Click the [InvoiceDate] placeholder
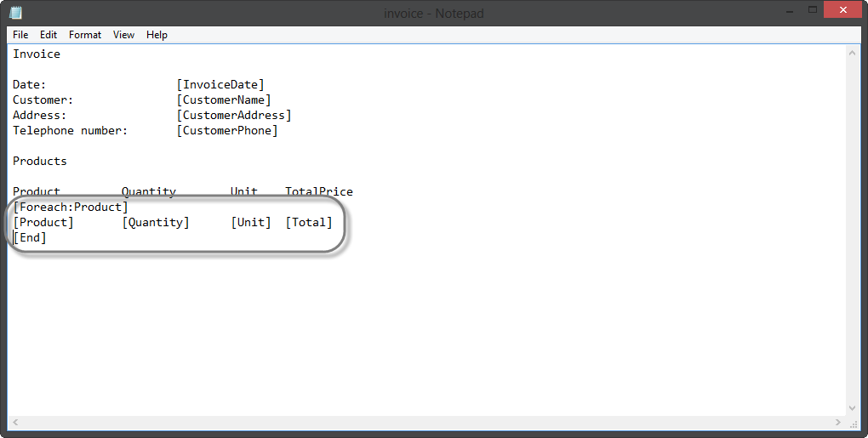The height and width of the screenshot is (438, 868). (220, 84)
